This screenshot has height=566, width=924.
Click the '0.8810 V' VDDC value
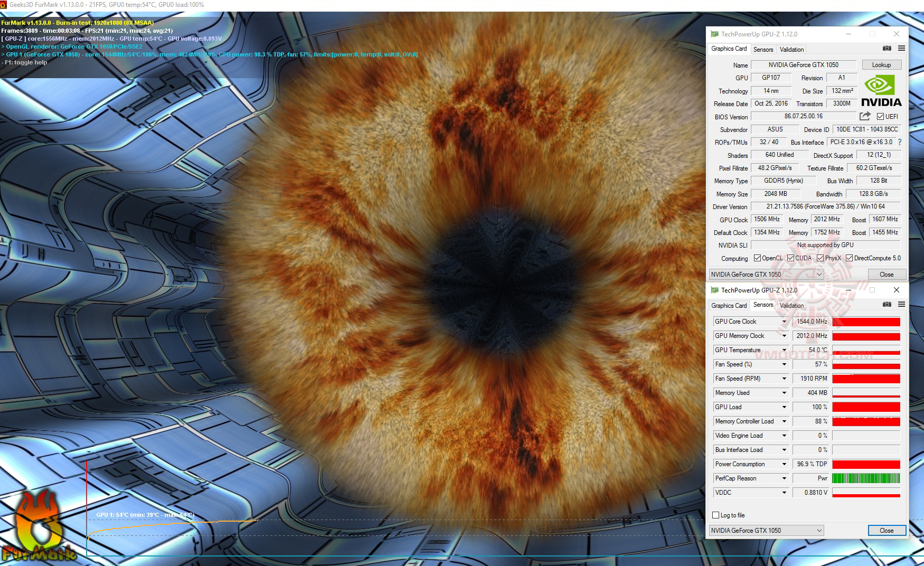pos(811,493)
